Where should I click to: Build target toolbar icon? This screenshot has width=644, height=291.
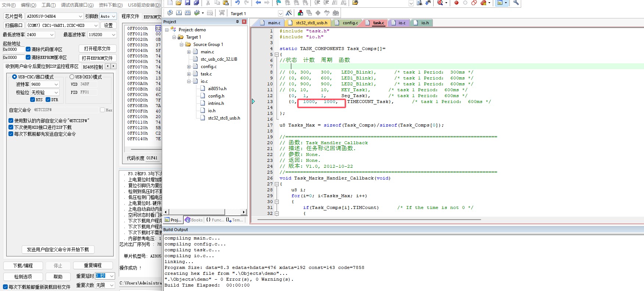coord(179,13)
